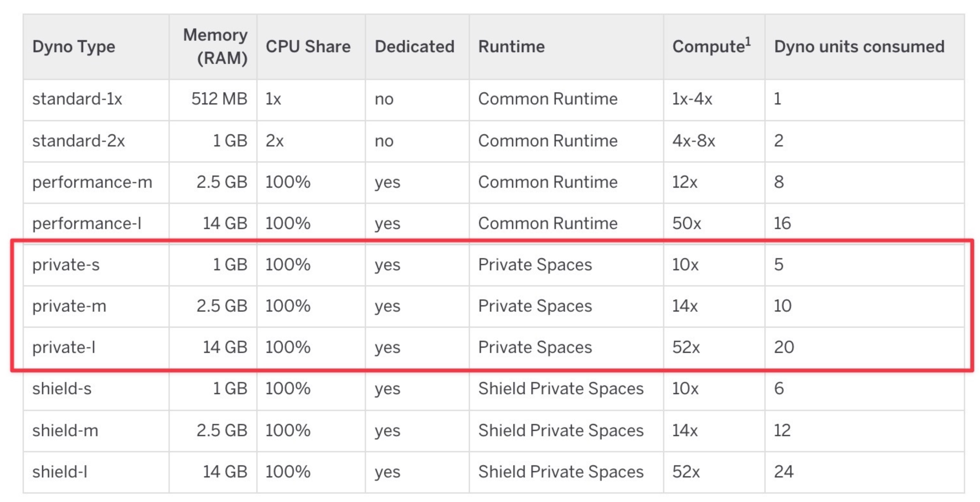Select the standard-2x dyno type cell
The height and width of the screenshot is (502, 980).
[78, 141]
